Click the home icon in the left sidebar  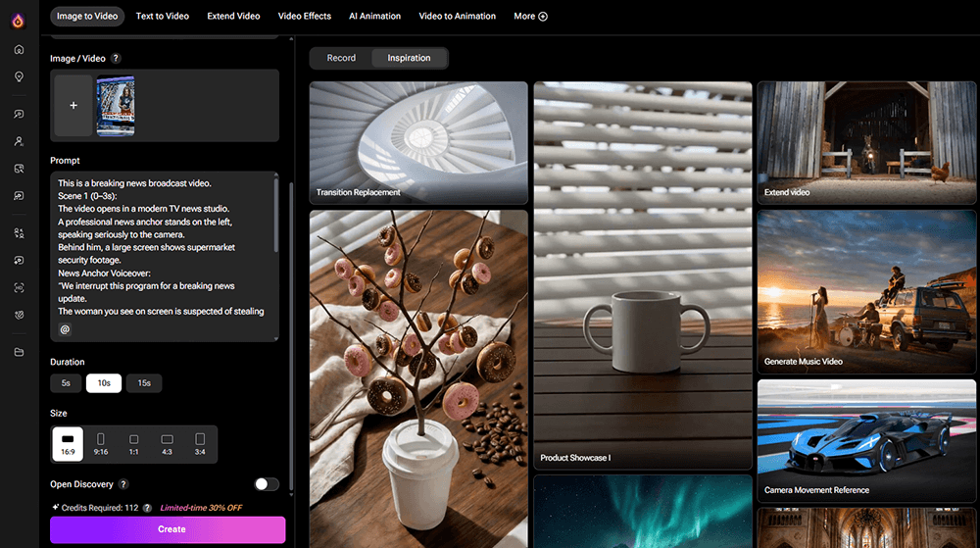[x=19, y=49]
